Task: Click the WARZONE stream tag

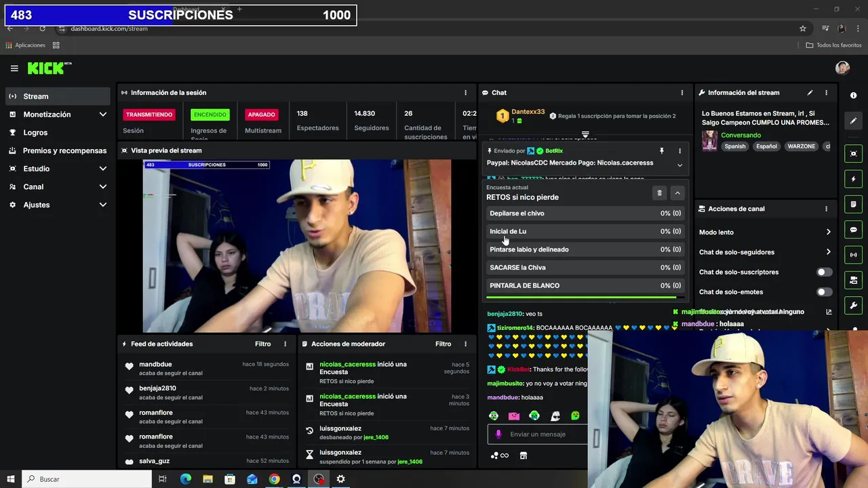Action: tap(801, 146)
